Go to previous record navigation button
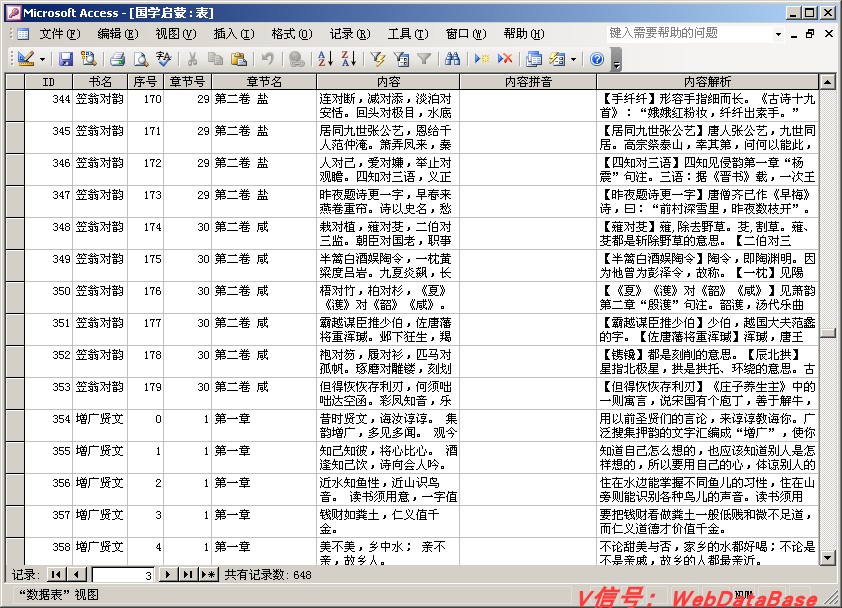The width and height of the screenshot is (842, 608). point(76,575)
